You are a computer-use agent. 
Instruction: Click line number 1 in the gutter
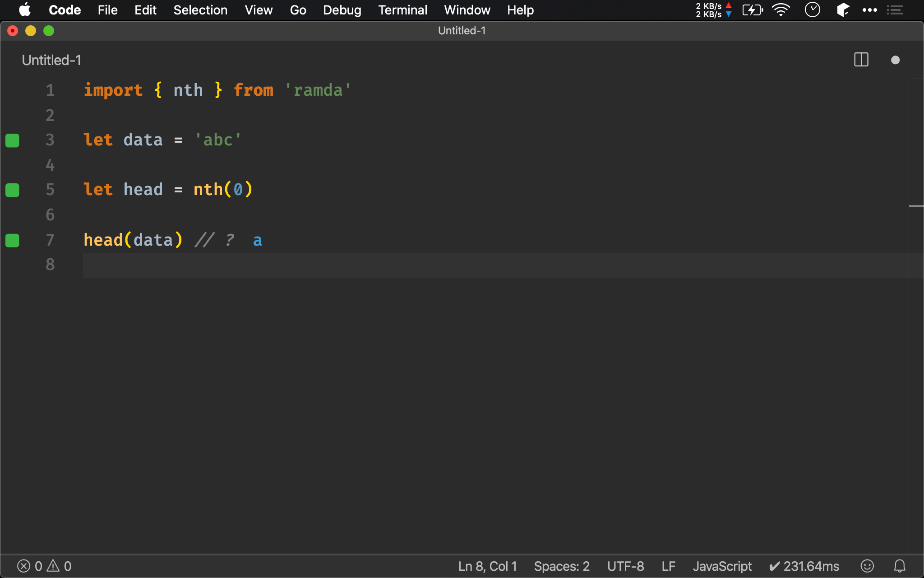[x=50, y=90]
